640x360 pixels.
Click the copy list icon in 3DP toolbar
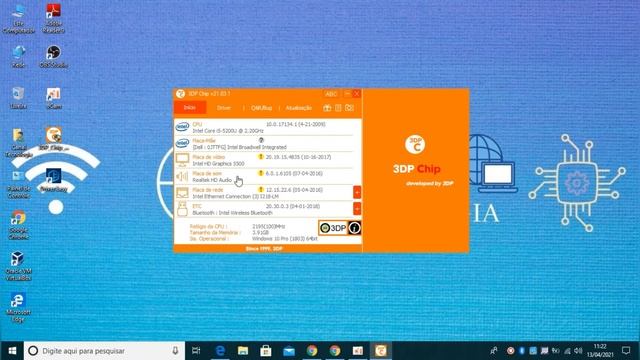tap(338, 108)
